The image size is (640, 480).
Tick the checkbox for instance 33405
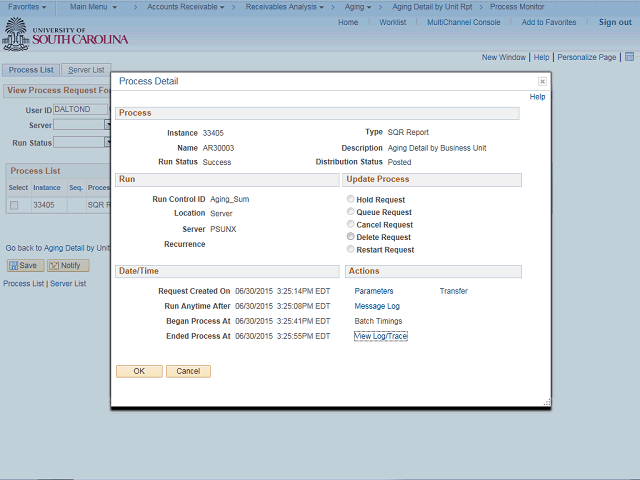[x=14, y=205]
